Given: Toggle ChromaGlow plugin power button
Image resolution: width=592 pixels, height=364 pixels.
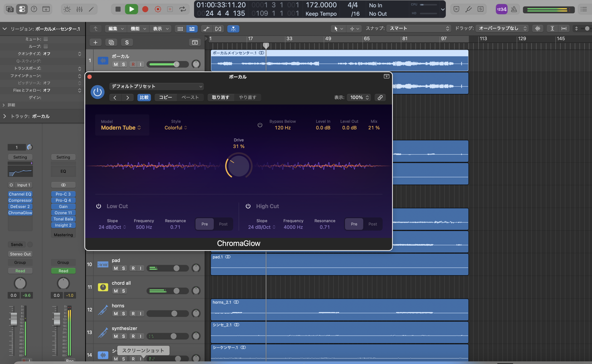Looking at the screenshot, I should (97, 92).
